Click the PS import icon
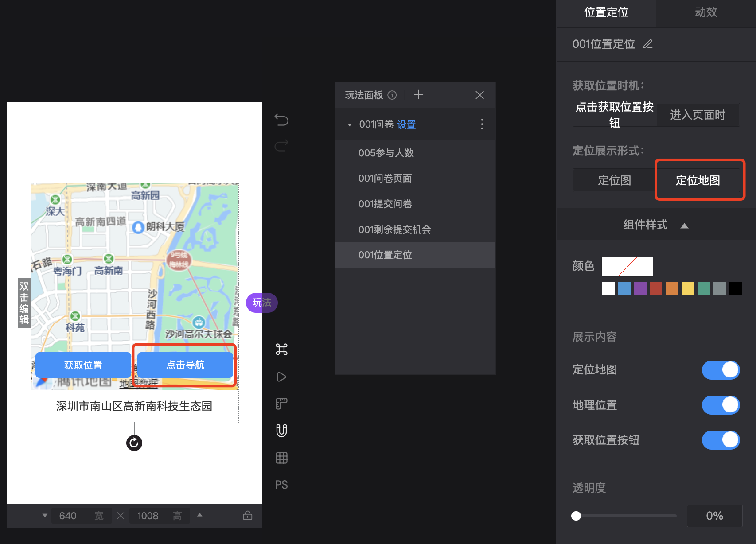Viewport: 756px width, 544px height. click(x=281, y=485)
